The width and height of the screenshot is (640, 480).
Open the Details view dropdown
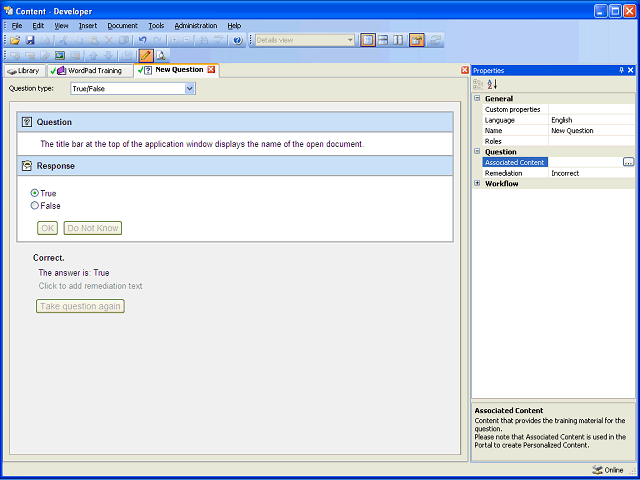pos(350,40)
